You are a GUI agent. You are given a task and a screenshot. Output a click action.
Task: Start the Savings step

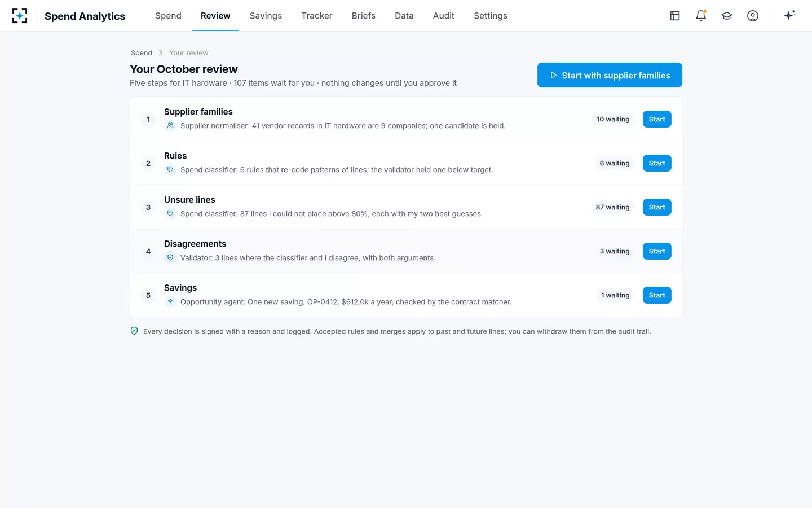click(657, 295)
